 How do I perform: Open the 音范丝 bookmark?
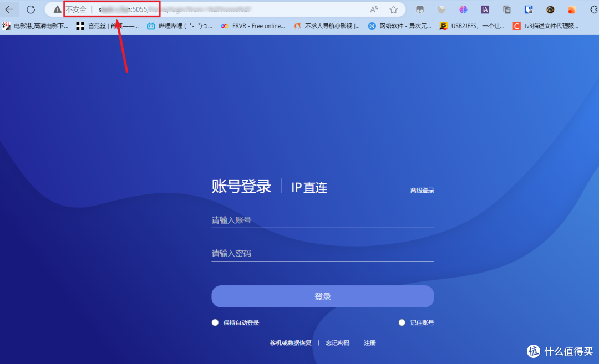[x=108, y=26]
